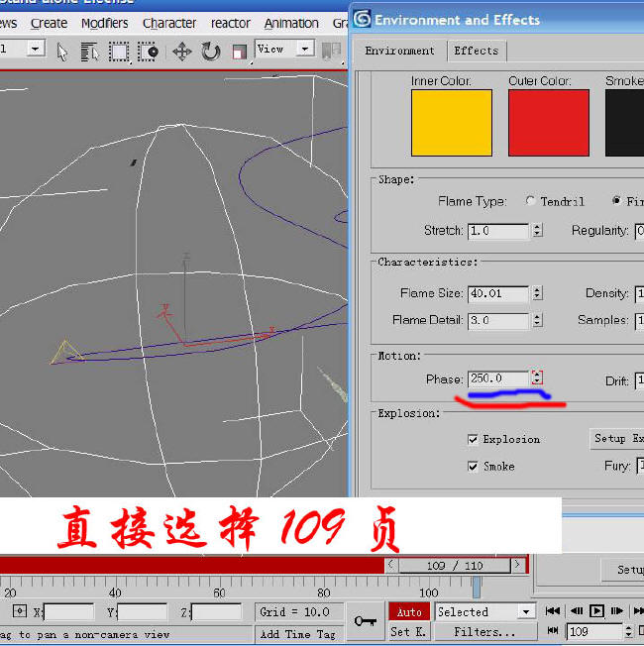Screen dimensions: 644x646
Task: Open the Modifiers menu
Action: pyautogui.click(x=105, y=23)
